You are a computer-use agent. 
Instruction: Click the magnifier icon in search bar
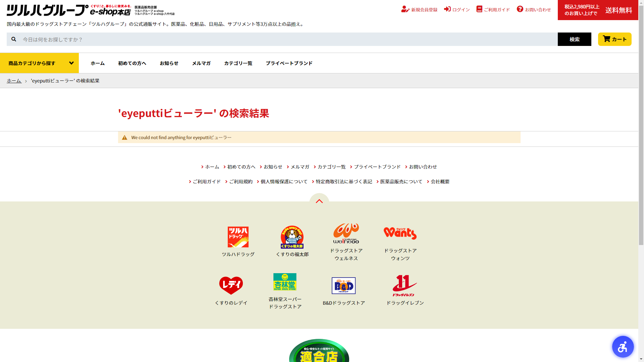14,39
